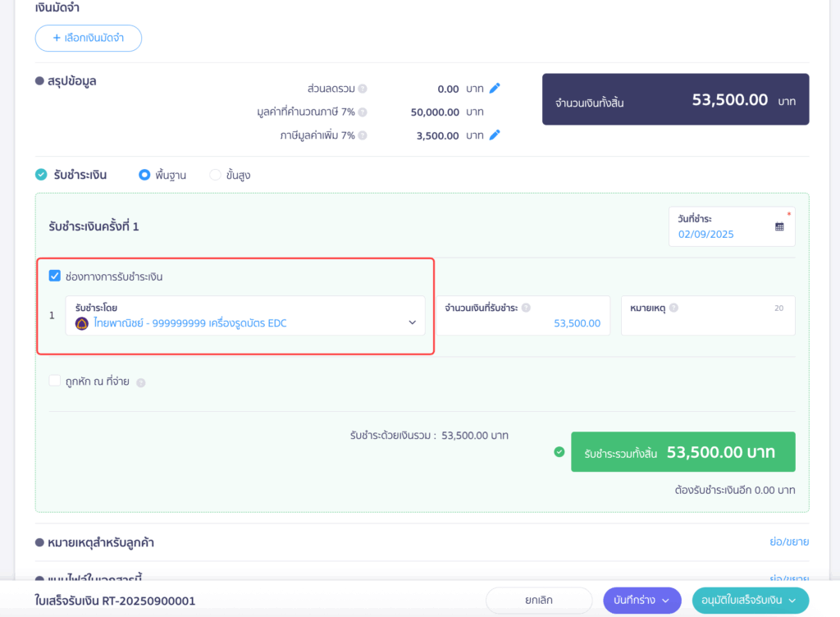Click the เลือกเงินมัดจำ button
840x617 pixels.
point(89,38)
